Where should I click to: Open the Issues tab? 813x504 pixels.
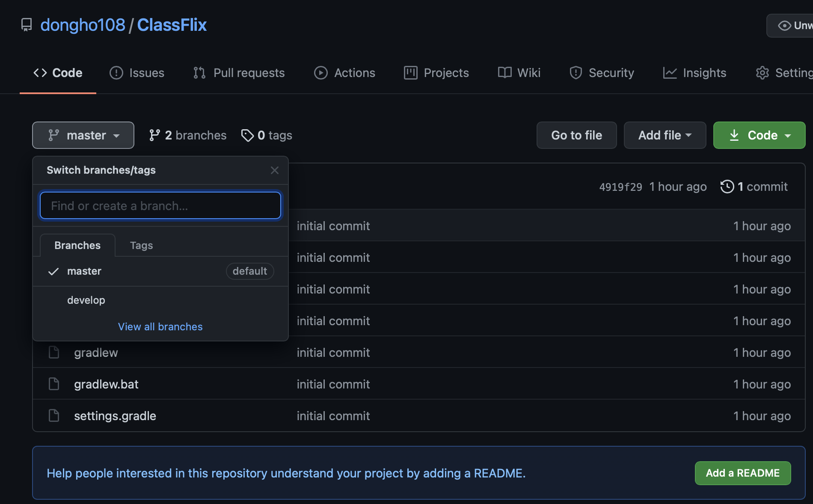click(137, 73)
